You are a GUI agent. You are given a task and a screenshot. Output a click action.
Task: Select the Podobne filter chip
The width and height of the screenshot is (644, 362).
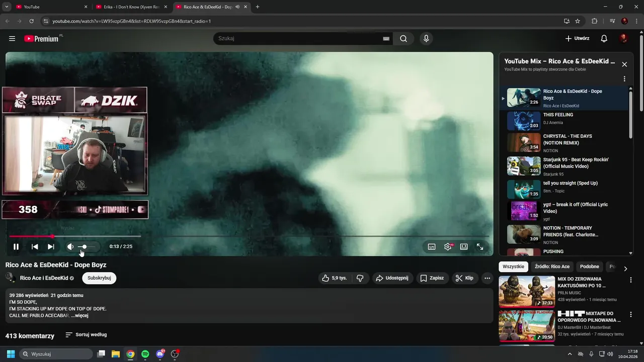pyautogui.click(x=589, y=267)
